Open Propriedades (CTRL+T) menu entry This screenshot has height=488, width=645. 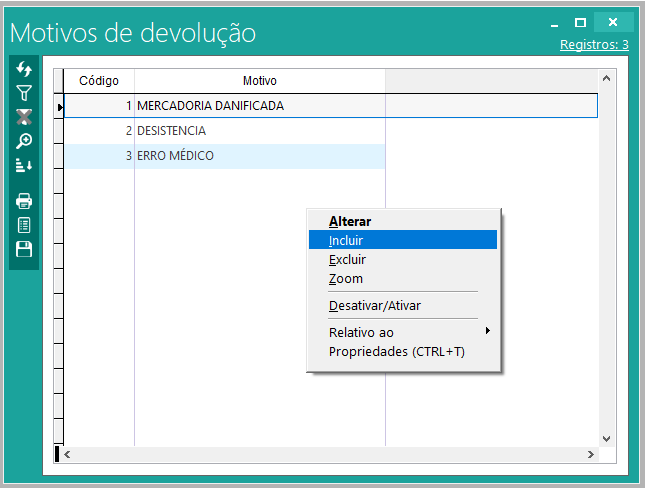tap(397, 351)
